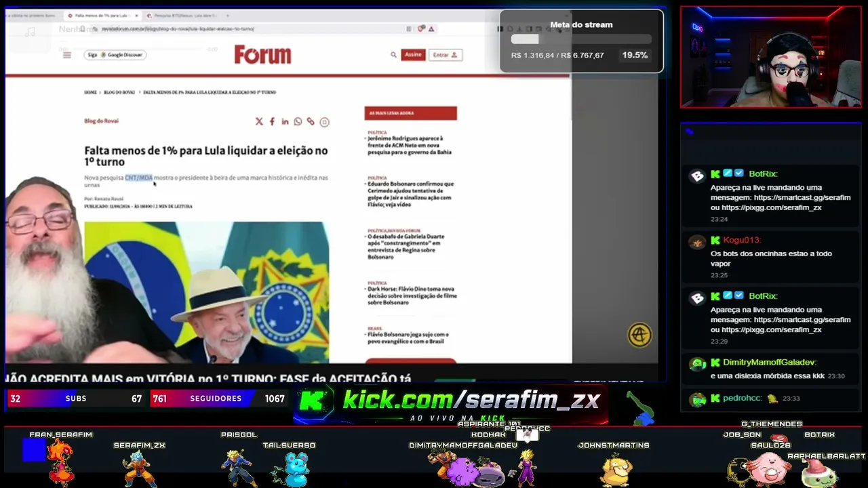The height and width of the screenshot is (488, 868).
Task: Click the stream goal progress bar
Action: tap(581, 39)
